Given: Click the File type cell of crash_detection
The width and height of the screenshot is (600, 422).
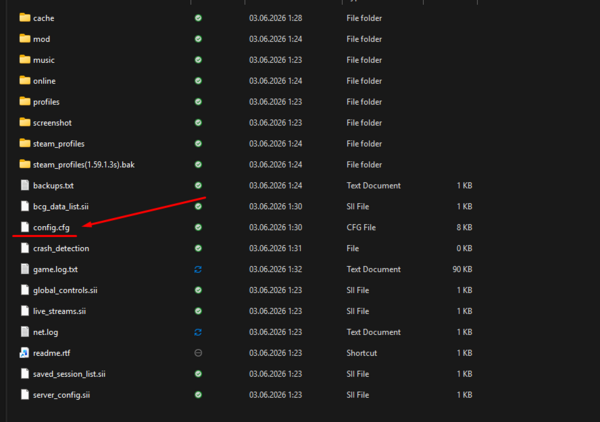Looking at the screenshot, I should click(x=353, y=248).
